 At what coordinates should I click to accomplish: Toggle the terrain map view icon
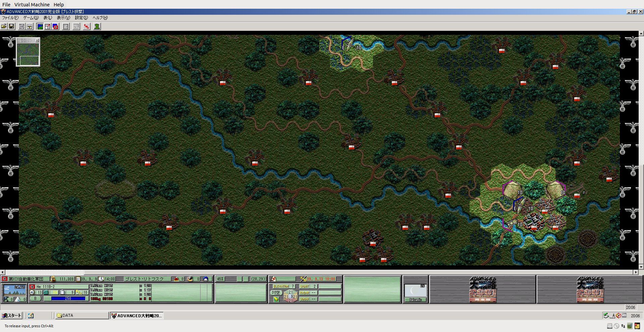[x=40, y=26]
